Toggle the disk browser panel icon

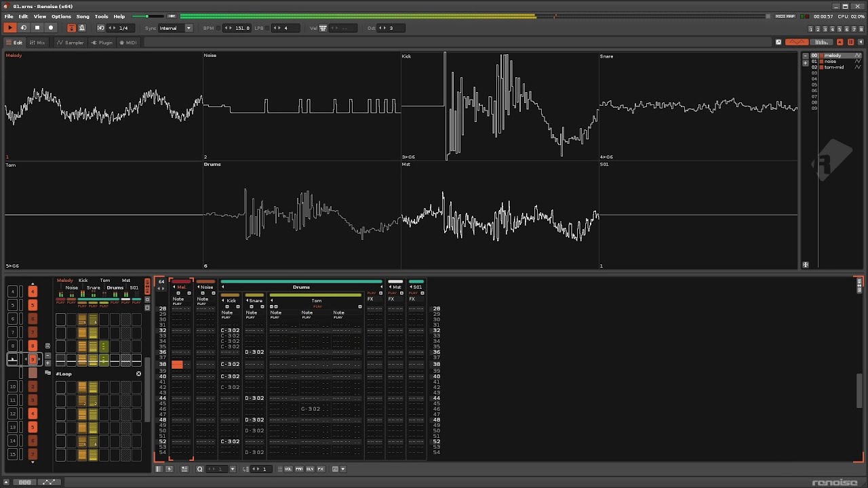(851, 42)
